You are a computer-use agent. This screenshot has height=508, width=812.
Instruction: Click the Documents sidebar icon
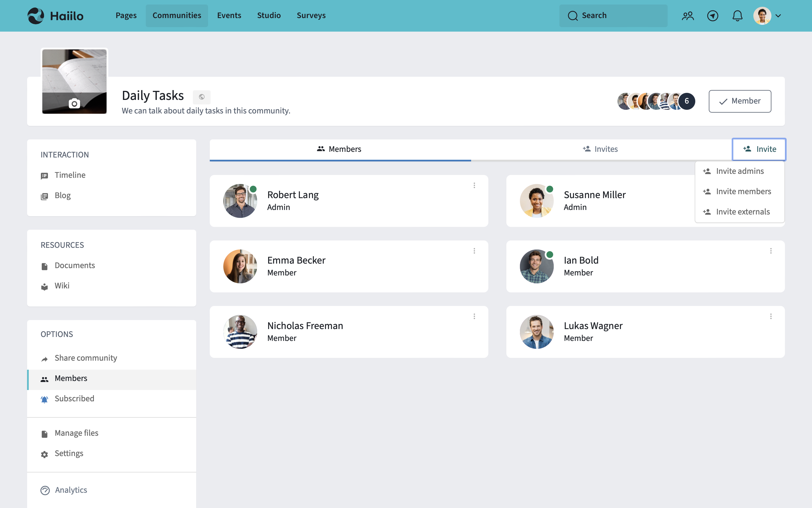pos(44,266)
